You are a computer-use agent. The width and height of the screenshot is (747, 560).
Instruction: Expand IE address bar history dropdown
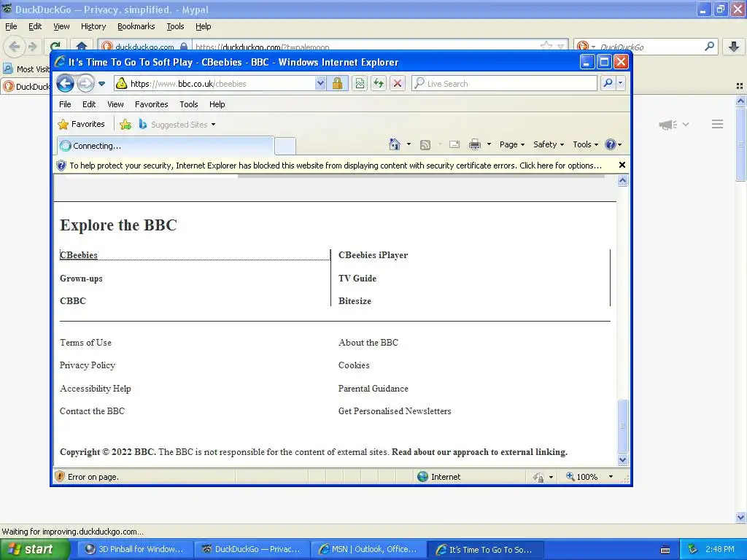[320, 84]
